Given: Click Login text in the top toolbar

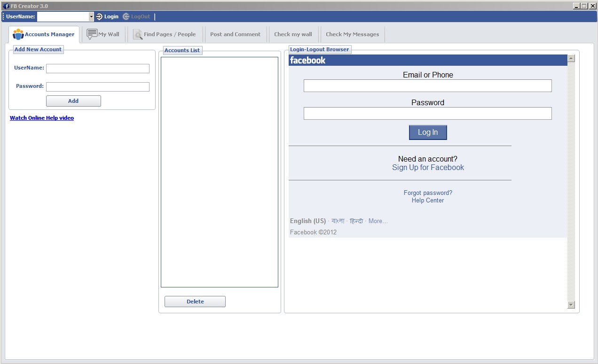Looking at the screenshot, I should [111, 16].
